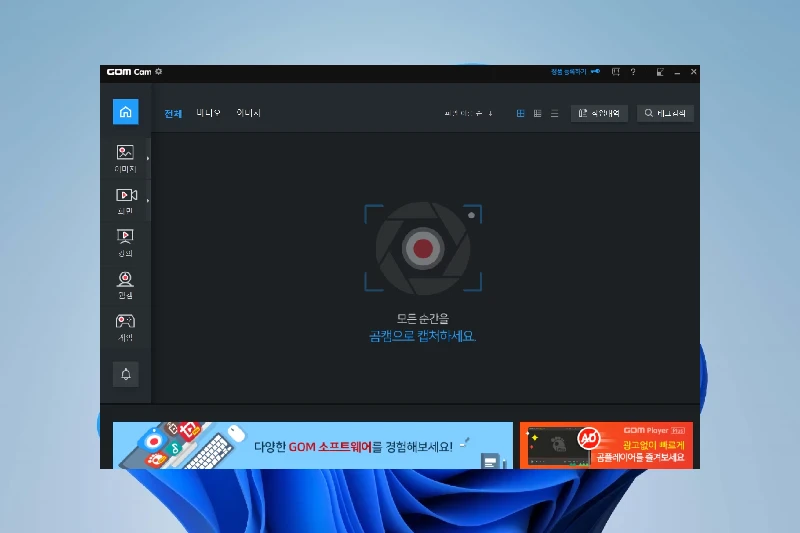Switch to the image tab
Image resolution: width=800 pixels, height=533 pixels.
248,113
